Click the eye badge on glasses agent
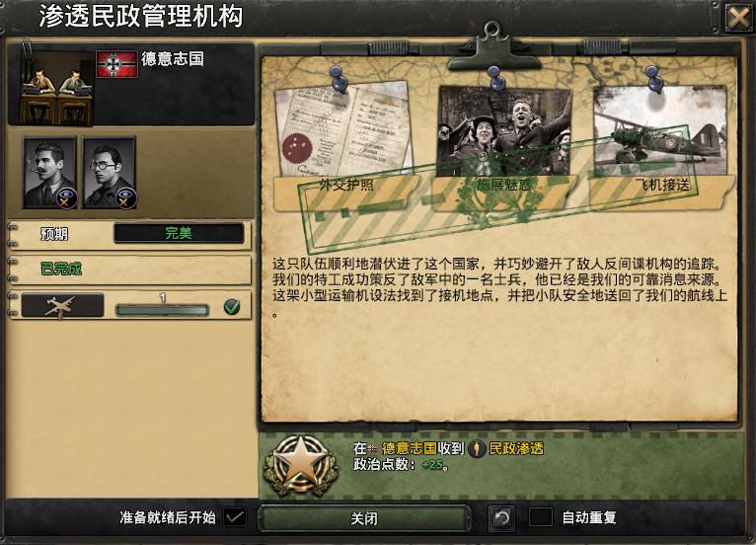 point(125,198)
